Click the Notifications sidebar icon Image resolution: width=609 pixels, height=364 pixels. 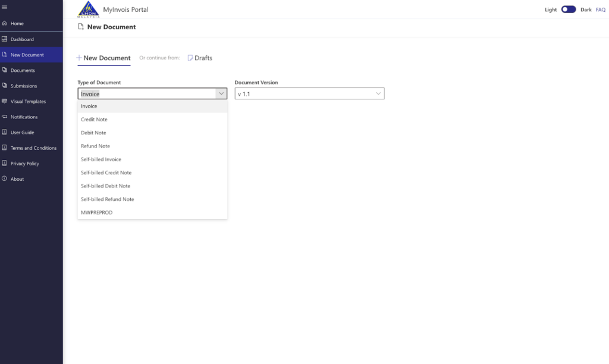tap(5, 117)
